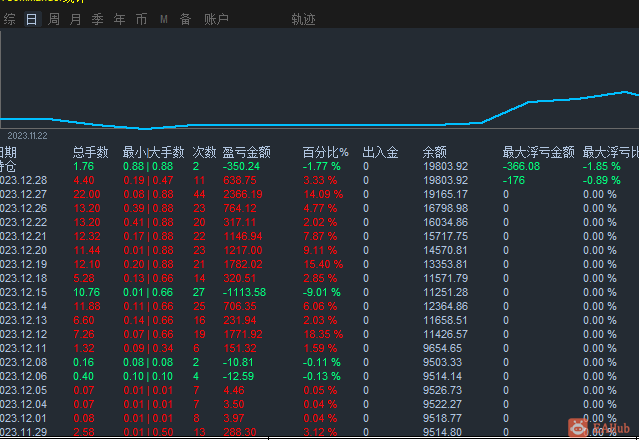This screenshot has height=443, width=639.
Task: Open the 轨迹 track tab
Action: tap(302, 19)
